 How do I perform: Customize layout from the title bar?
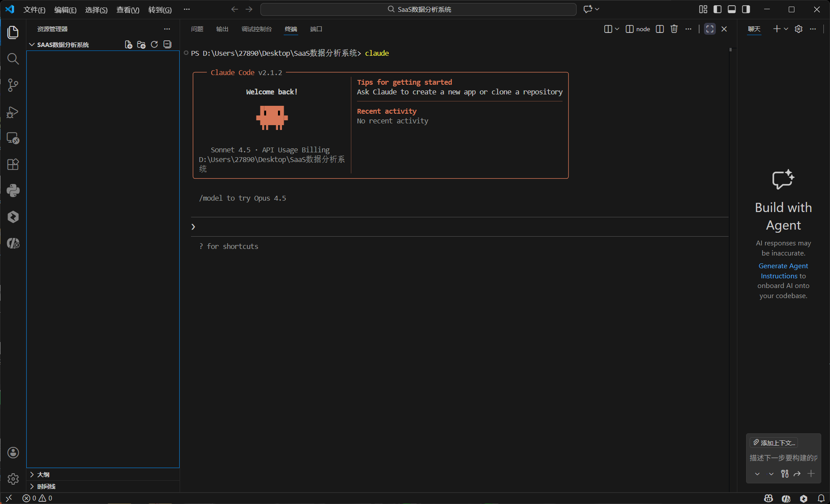click(x=703, y=9)
